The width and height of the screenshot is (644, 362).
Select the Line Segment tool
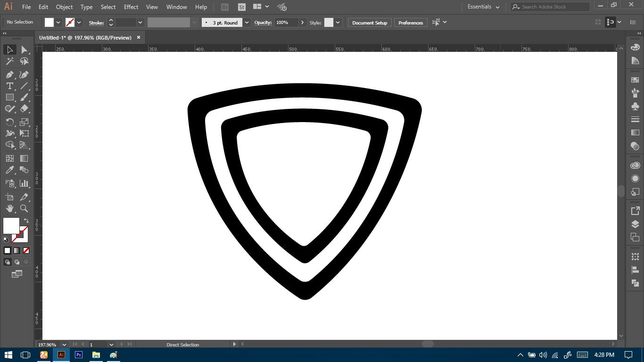25,86
